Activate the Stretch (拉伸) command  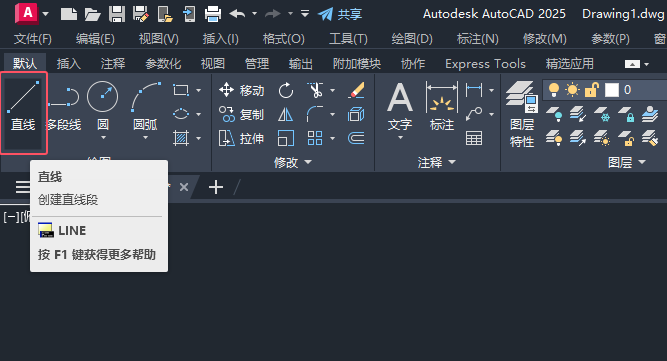pyautogui.click(x=241, y=138)
